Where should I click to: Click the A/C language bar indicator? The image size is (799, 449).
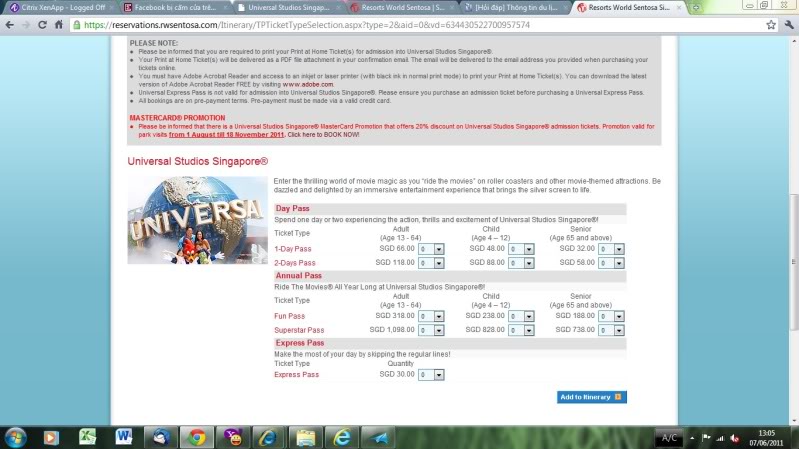click(x=669, y=438)
